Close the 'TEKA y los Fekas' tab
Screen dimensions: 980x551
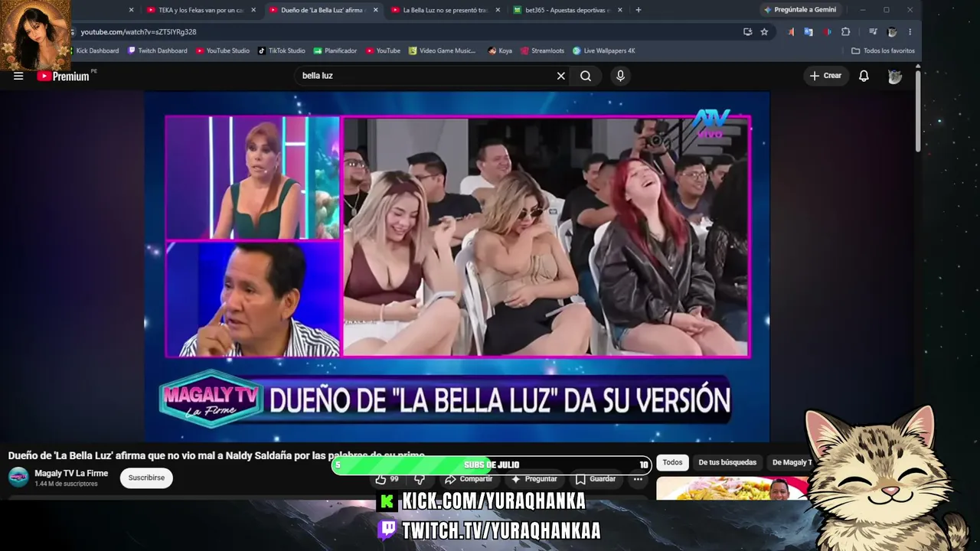[x=253, y=10]
